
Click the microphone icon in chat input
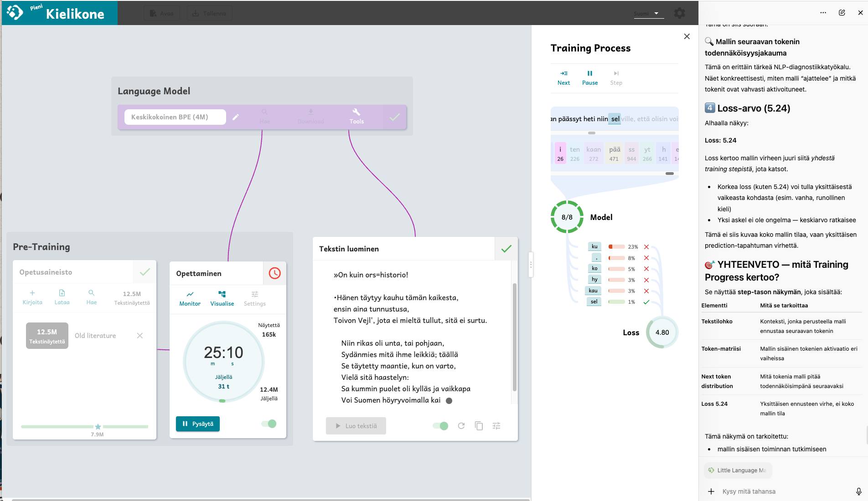coord(858,491)
